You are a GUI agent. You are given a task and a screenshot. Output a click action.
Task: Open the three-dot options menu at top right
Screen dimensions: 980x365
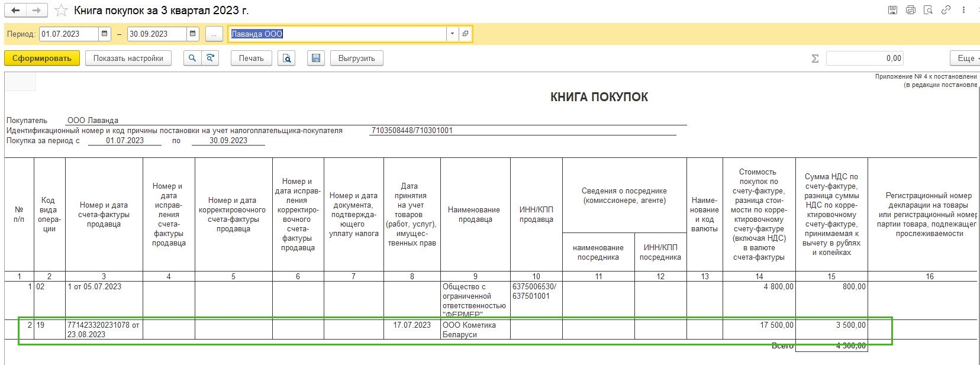[x=963, y=10]
